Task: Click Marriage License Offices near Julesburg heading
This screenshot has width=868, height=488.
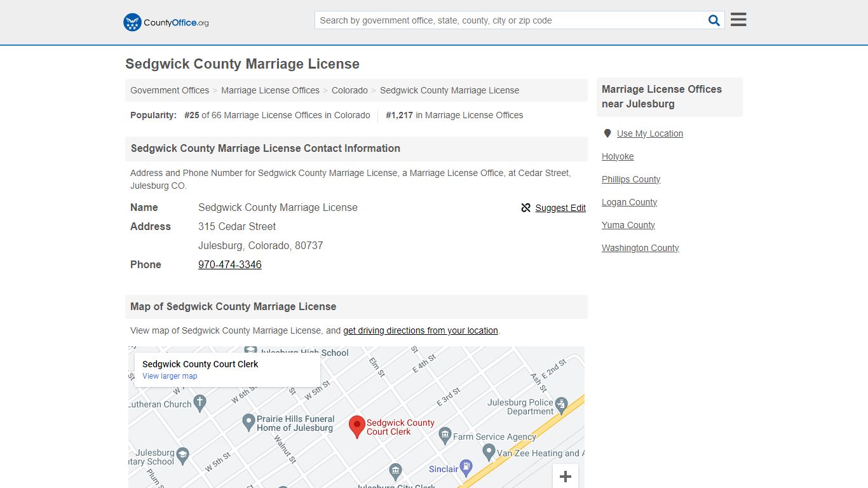Action: coord(661,97)
